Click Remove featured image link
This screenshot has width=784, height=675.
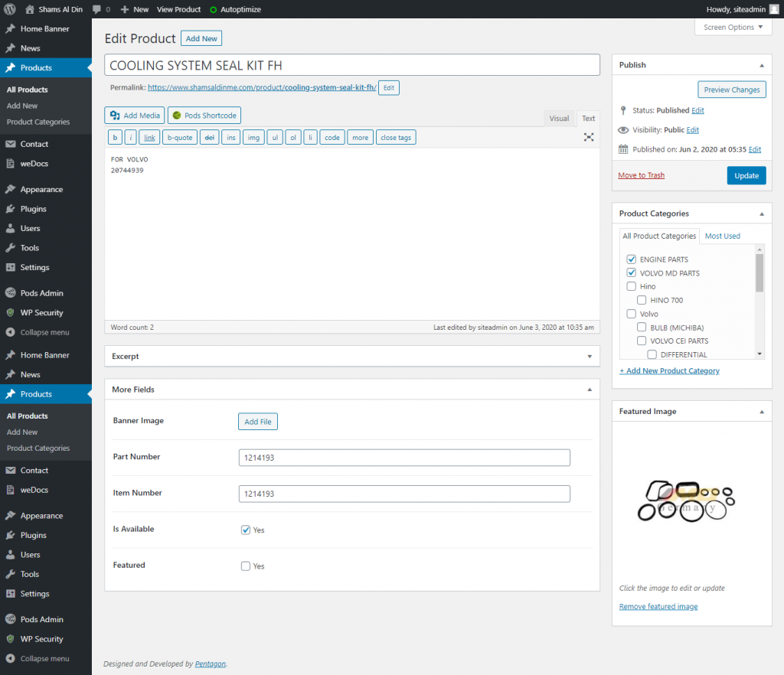pos(658,607)
